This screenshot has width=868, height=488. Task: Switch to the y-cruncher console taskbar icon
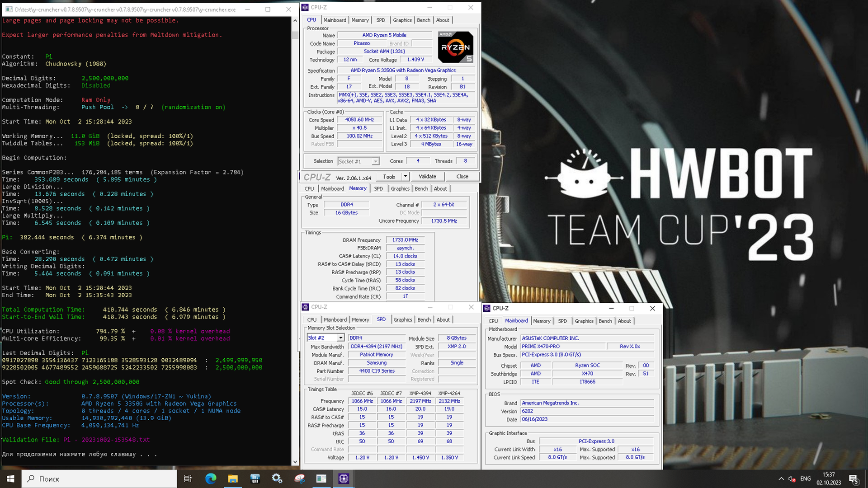click(321, 479)
